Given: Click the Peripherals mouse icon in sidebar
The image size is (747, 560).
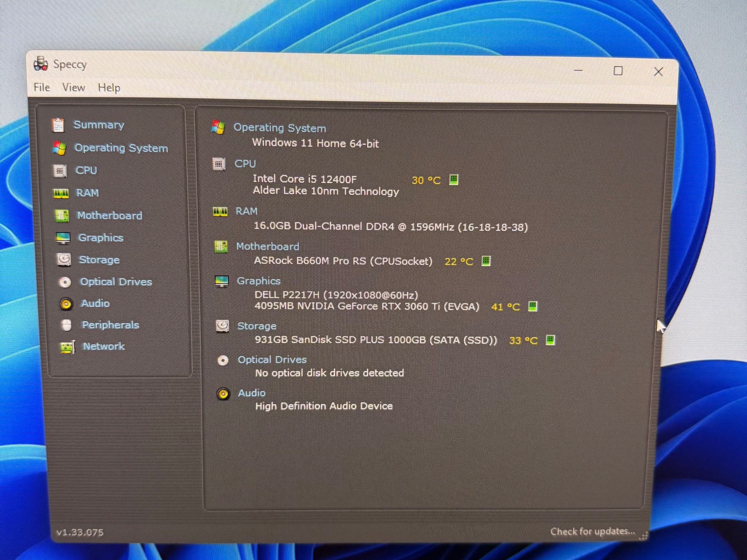Looking at the screenshot, I should [x=66, y=325].
